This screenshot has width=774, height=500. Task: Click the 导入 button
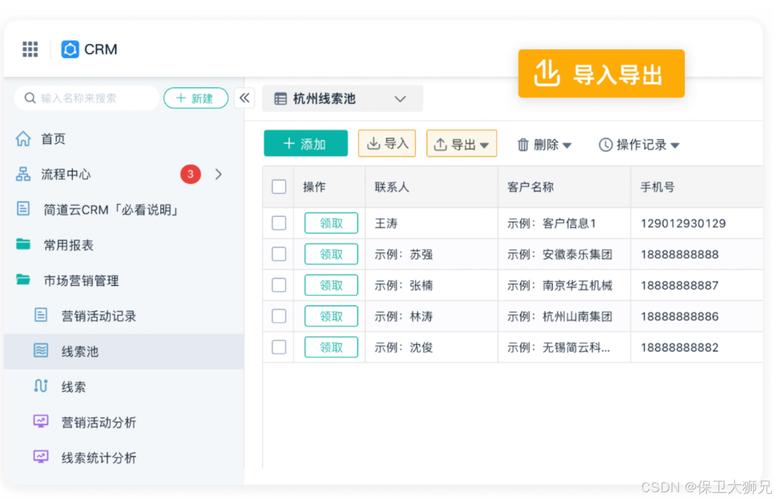(x=387, y=143)
